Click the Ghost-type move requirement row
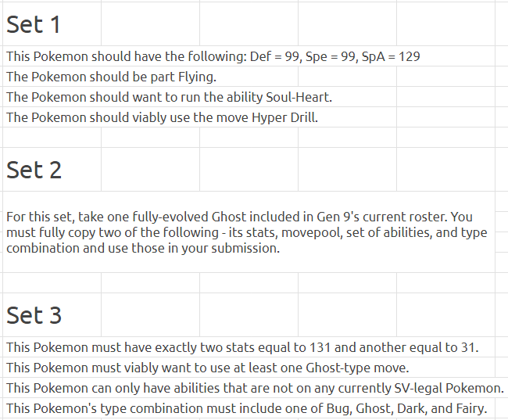 tap(249, 368)
